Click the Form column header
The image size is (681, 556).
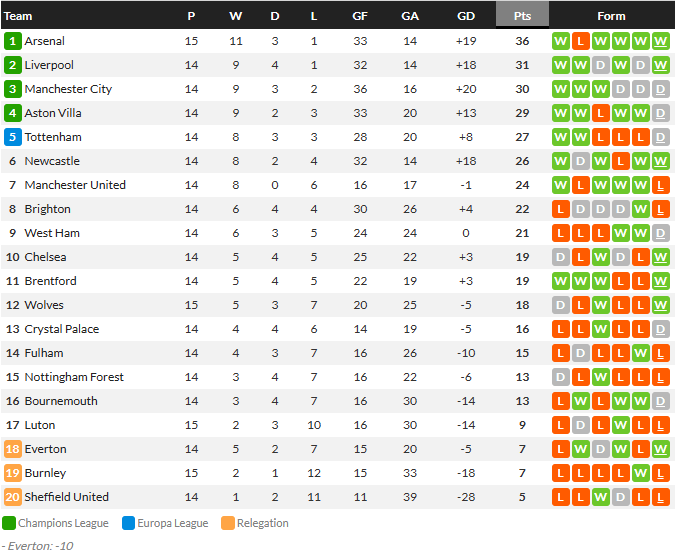point(611,15)
